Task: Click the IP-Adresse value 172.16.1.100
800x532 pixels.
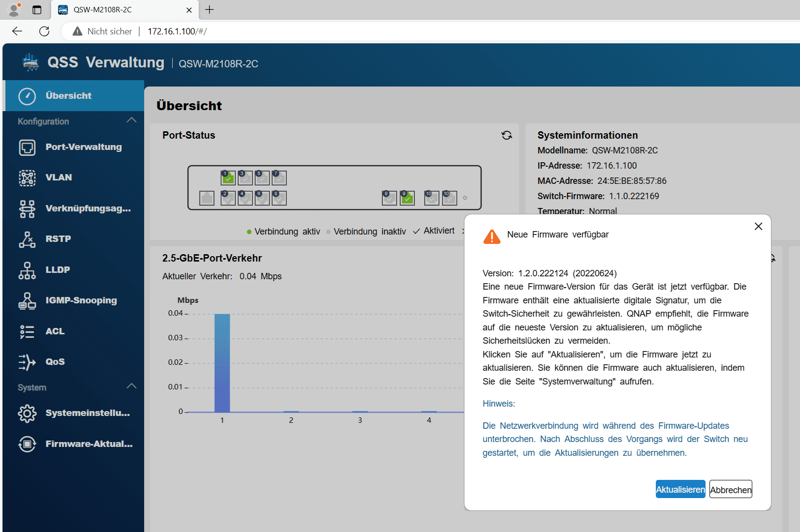Action: pyautogui.click(x=612, y=166)
